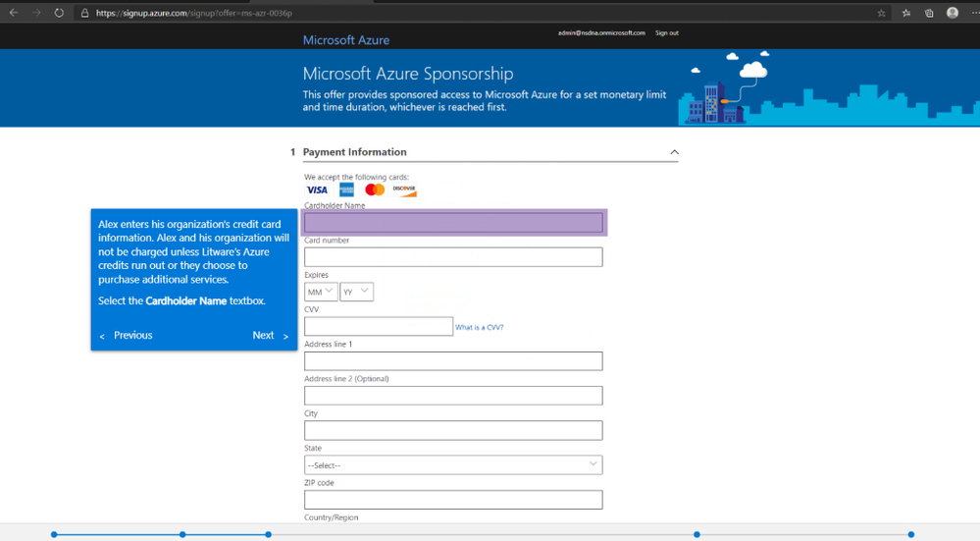The width and height of the screenshot is (980, 541).
Task: Open the favorites list icon
Action: click(906, 13)
